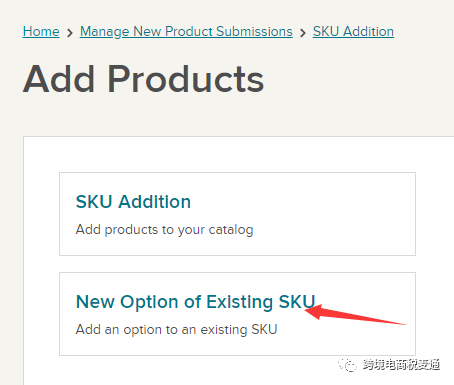Click the chevron icon after Home

[70, 33]
